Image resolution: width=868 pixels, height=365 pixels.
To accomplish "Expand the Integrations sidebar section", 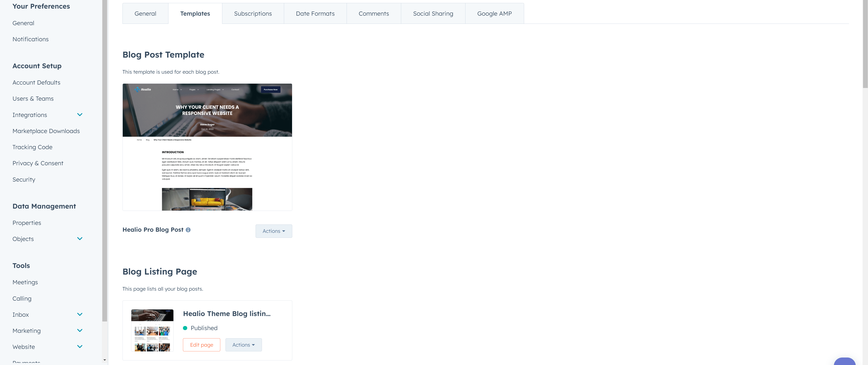I will 79,115.
